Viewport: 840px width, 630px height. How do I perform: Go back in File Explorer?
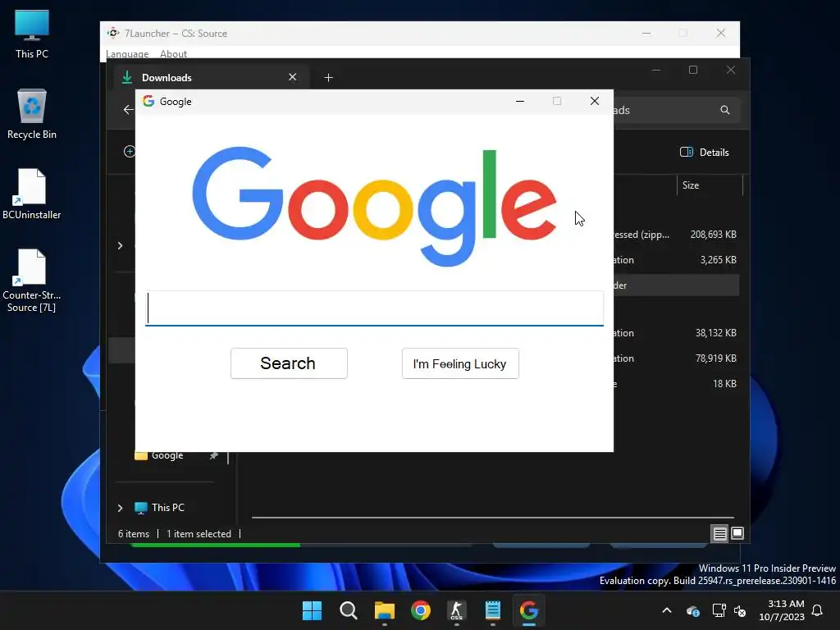point(128,110)
